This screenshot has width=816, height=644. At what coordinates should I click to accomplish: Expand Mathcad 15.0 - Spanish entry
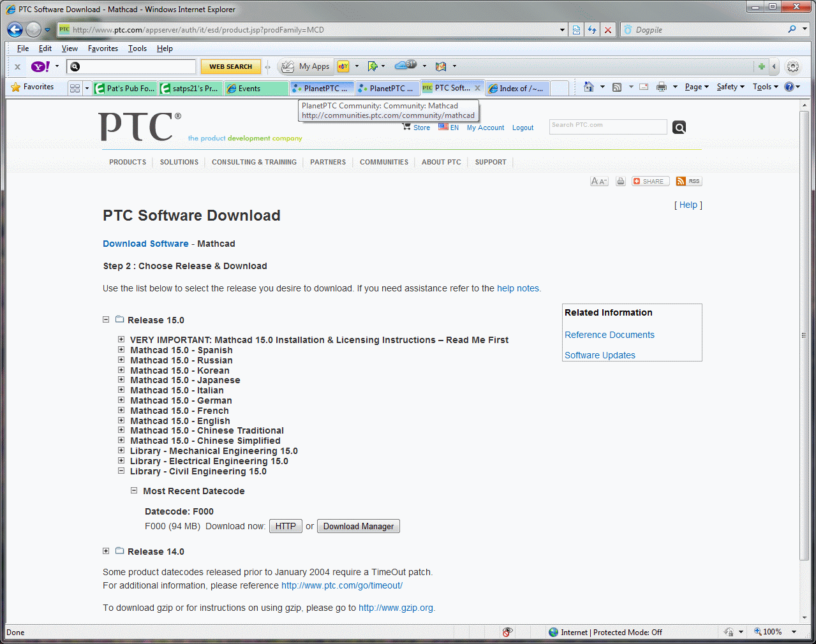pos(121,349)
